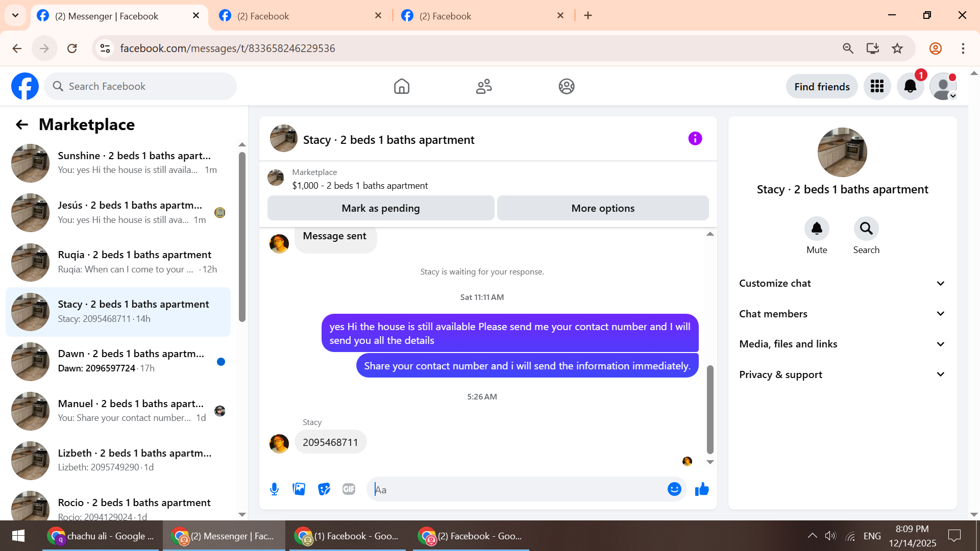The height and width of the screenshot is (551, 980).
Task: Choose an emoji with the smiley icon
Action: click(674, 489)
